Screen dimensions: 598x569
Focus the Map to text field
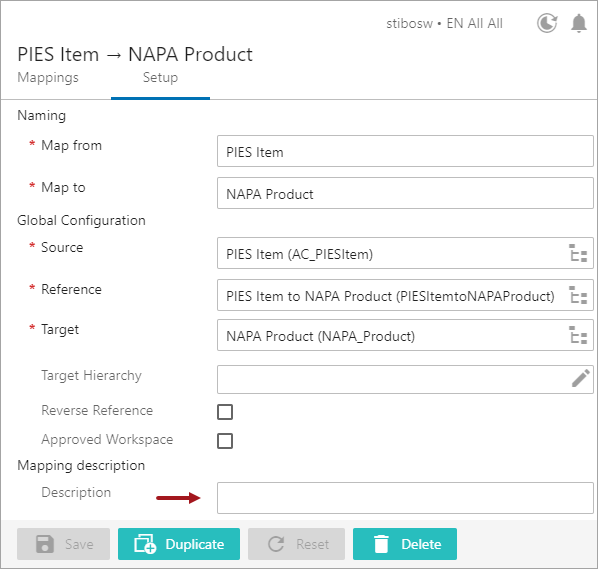[405, 193]
